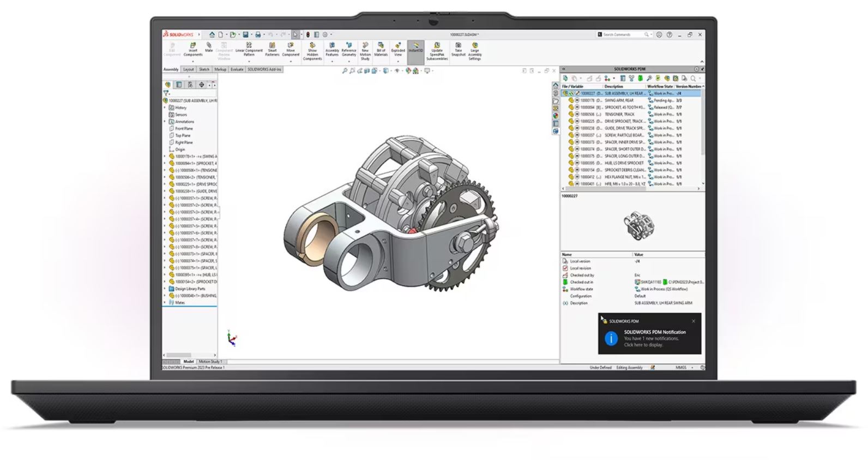The width and height of the screenshot is (868, 460).
Task: Click the SOLIDWORKS PDM notification message
Action: point(652,338)
